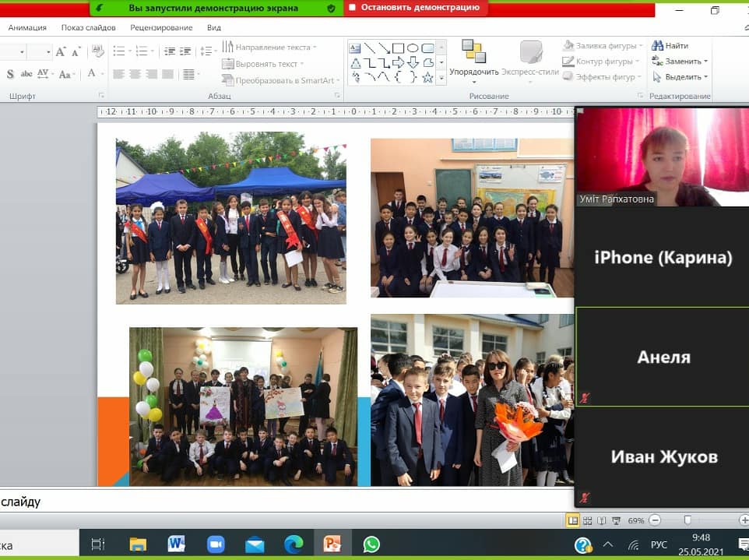This screenshot has height=560, width=749.
Task: Switch to normal view in status bar
Action: point(573,520)
